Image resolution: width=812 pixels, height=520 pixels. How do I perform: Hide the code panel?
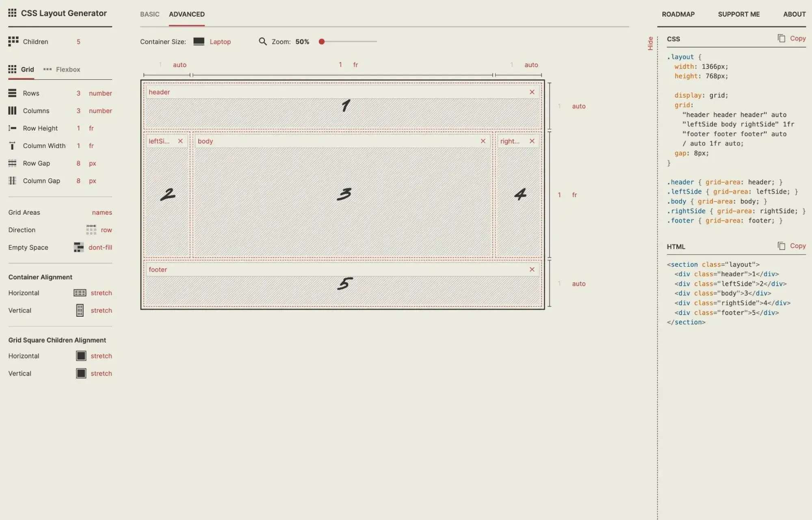click(x=650, y=43)
